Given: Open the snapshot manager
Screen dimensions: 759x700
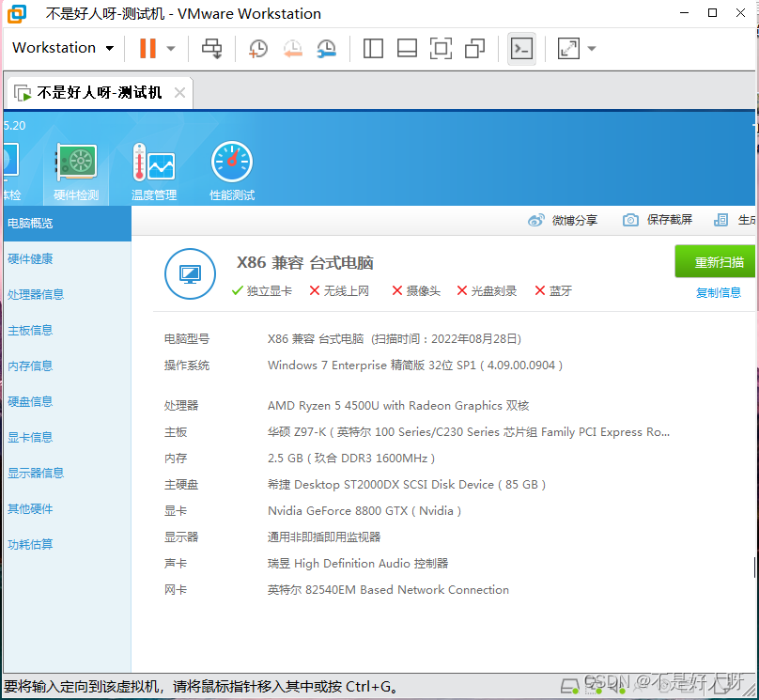Looking at the screenshot, I should 327,49.
